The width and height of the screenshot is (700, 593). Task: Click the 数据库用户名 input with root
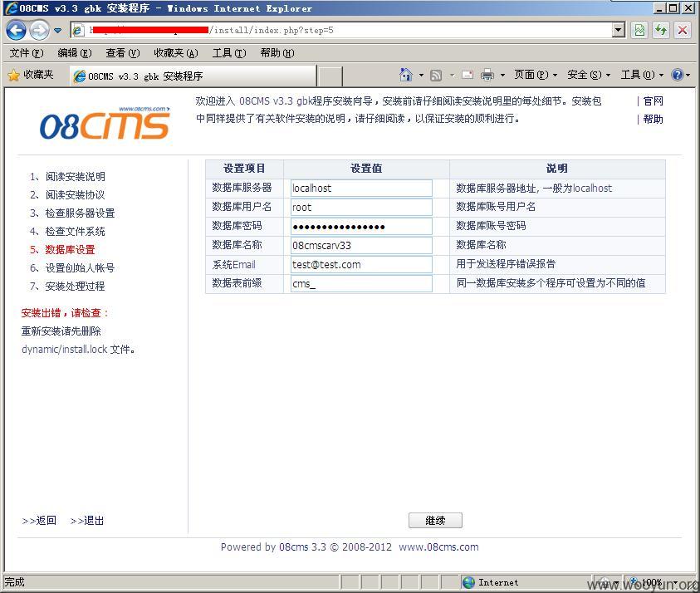pos(361,207)
